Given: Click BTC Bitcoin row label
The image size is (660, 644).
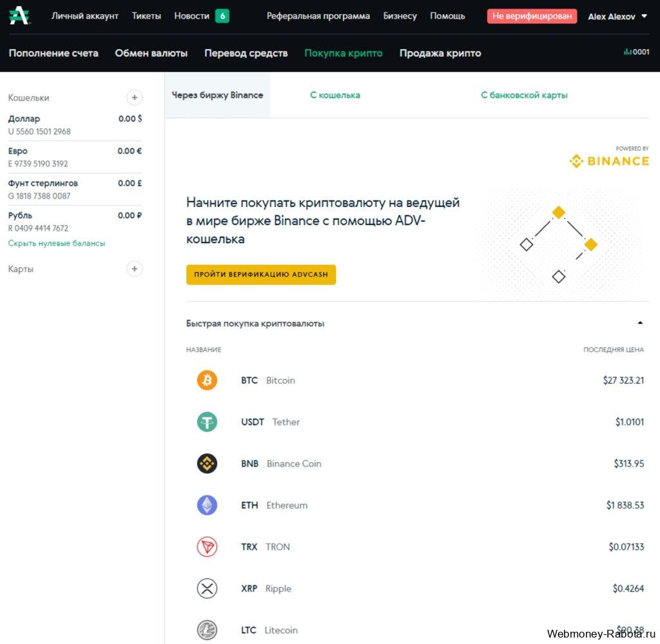Looking at the screenshot, I should pos(268,380).
